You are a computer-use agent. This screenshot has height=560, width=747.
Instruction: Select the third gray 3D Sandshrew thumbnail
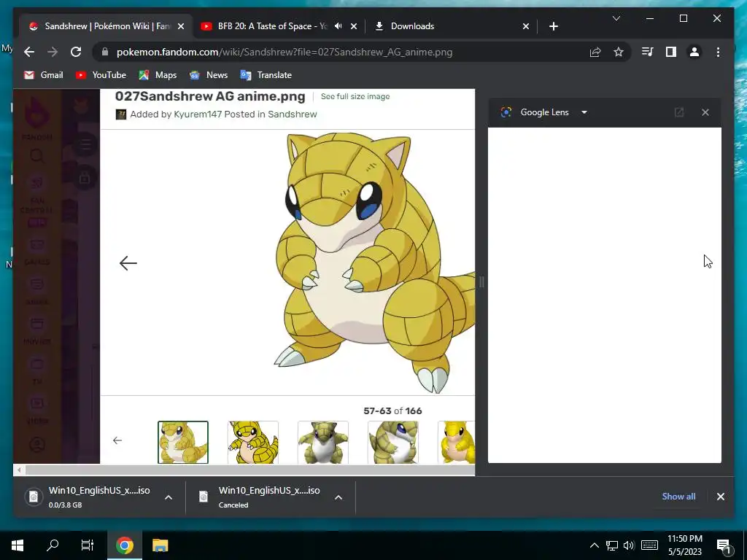pos(323,442)
